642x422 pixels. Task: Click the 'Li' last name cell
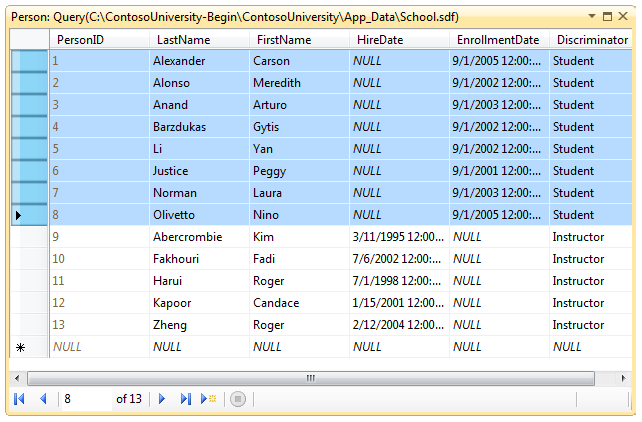pos(199,149)
